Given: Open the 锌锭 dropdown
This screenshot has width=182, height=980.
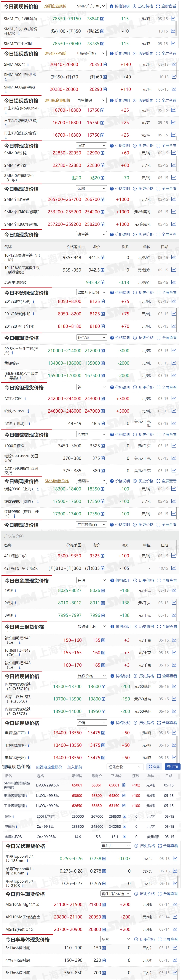Looking at the screenshot, I should [x=91, y=145].
